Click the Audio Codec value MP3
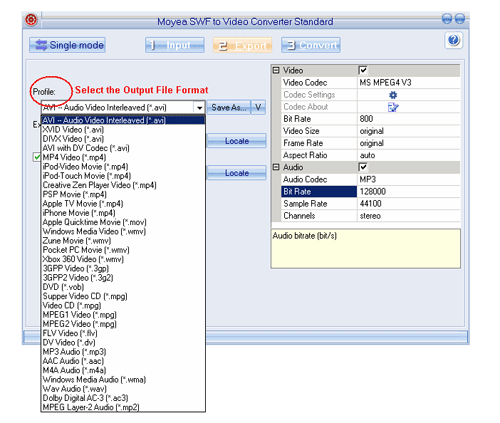500x423 pixels. pos(409,179)
